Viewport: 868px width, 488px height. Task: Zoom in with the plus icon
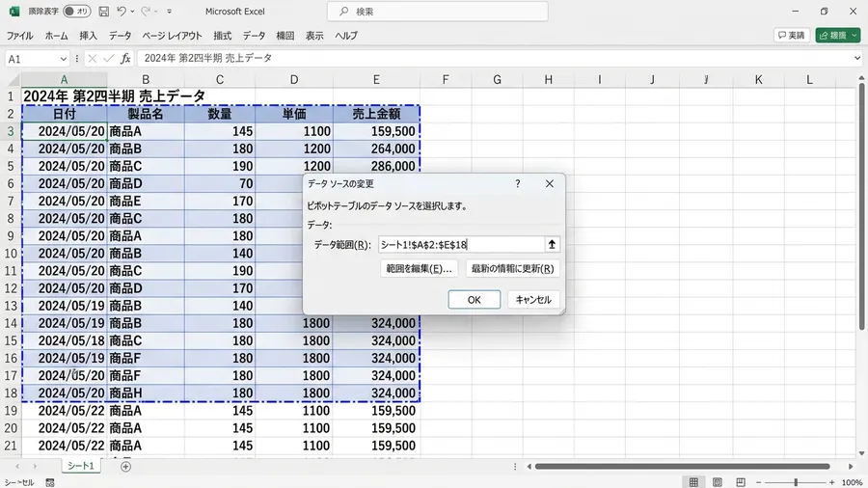(x=832, y=482)
